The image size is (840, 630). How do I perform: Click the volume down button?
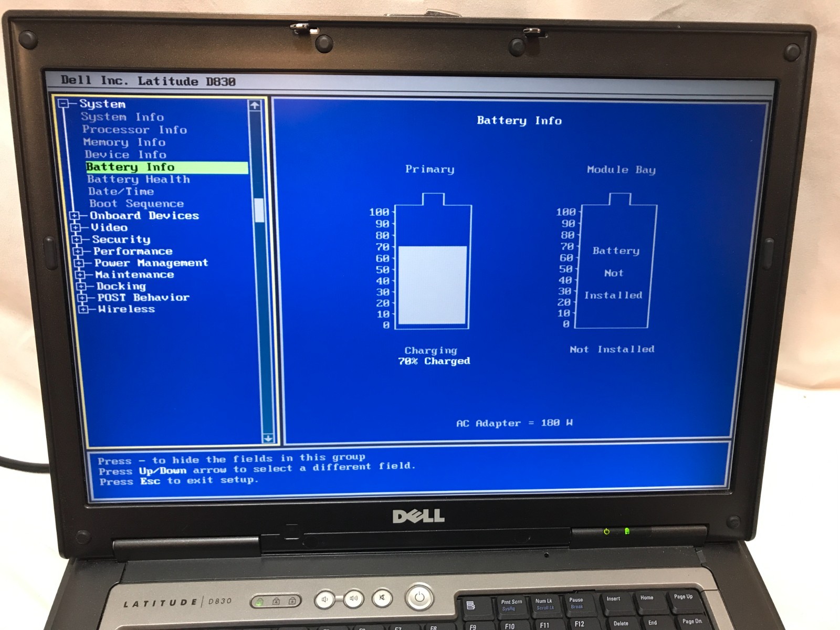coord(324,600)
